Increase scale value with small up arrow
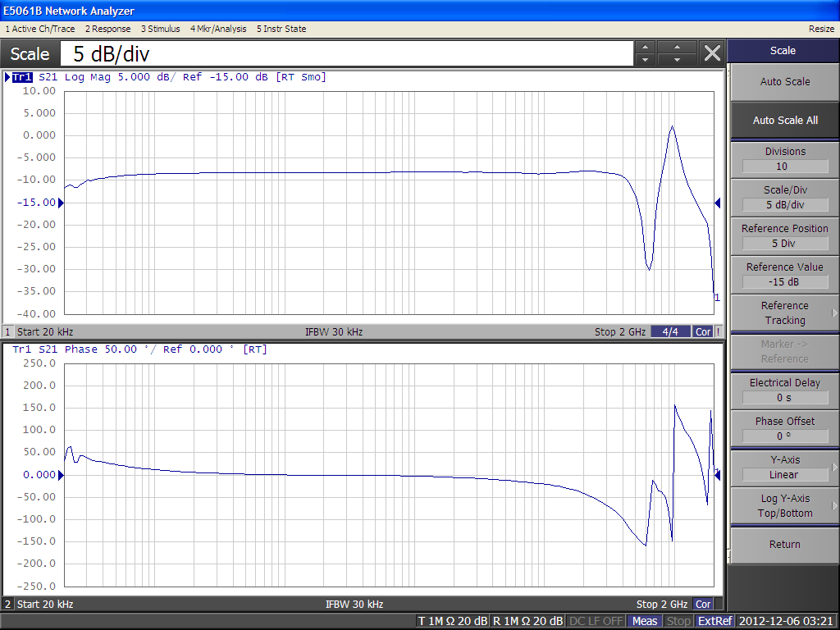Viewport: 840px width, 630px height. pyautogui.click(x=646, y=47)
